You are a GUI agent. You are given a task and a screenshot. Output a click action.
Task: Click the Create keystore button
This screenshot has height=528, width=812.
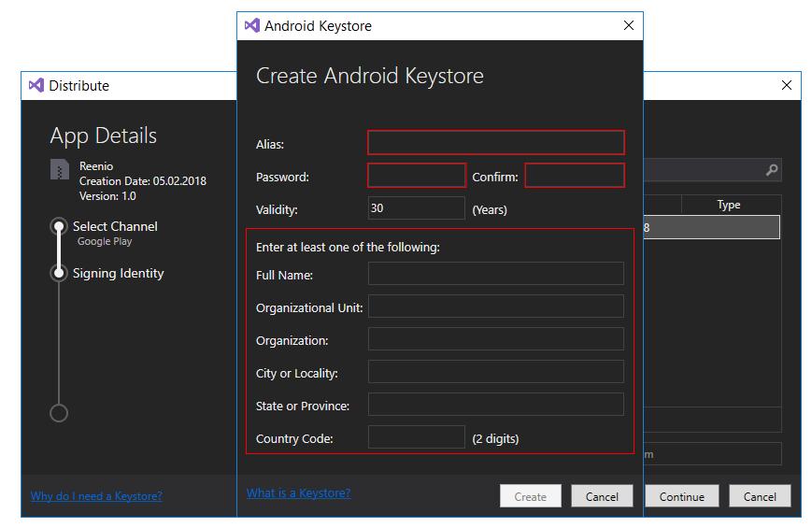[531, 496]
